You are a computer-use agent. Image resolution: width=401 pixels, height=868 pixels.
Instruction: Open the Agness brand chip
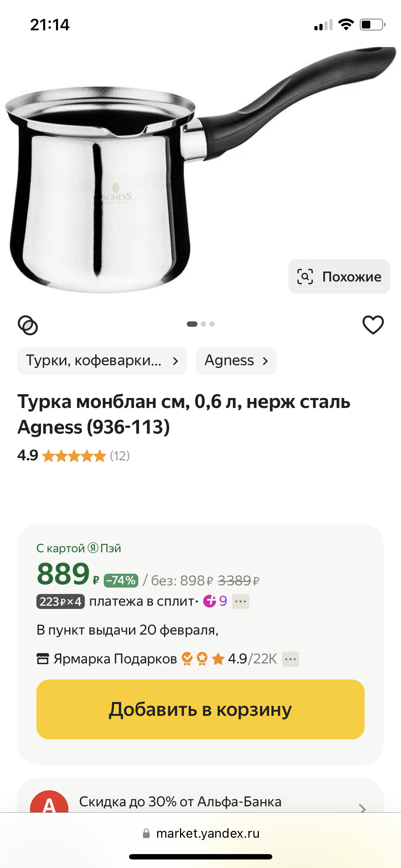[x=236, y=361]
